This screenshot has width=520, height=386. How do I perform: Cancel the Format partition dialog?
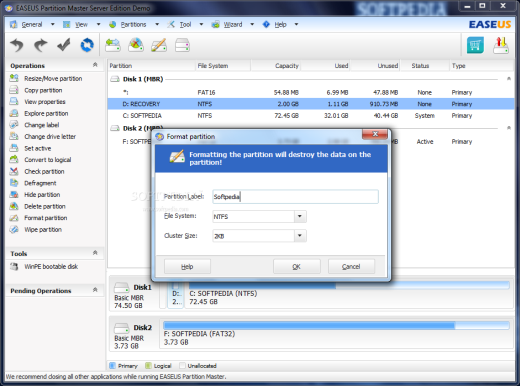tap(351, 267)
